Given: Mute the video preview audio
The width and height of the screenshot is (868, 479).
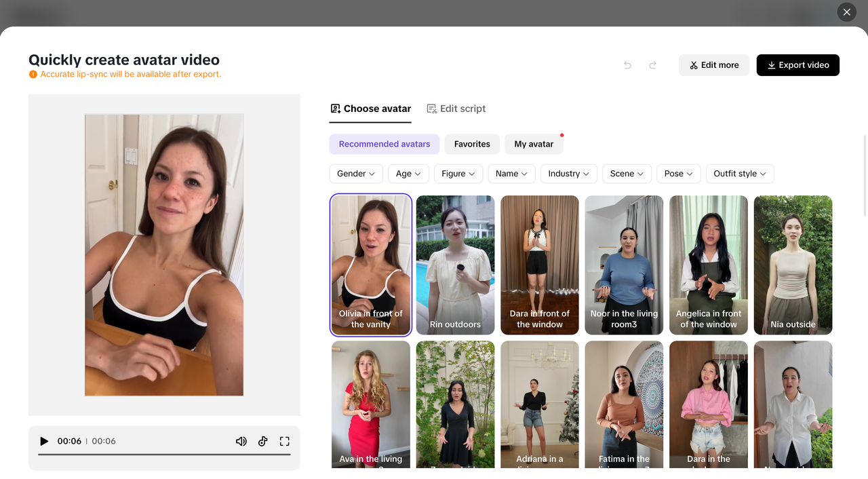Looking at the screenshot, I should pyautogui.click(x=241, y=440).
